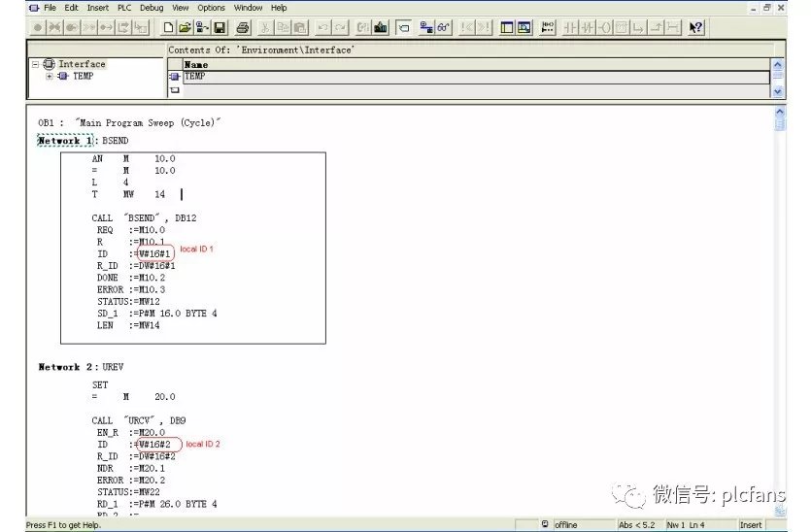Click the Print toolbar icon
This screenshot has height=532, width=811.
(243, 27)
